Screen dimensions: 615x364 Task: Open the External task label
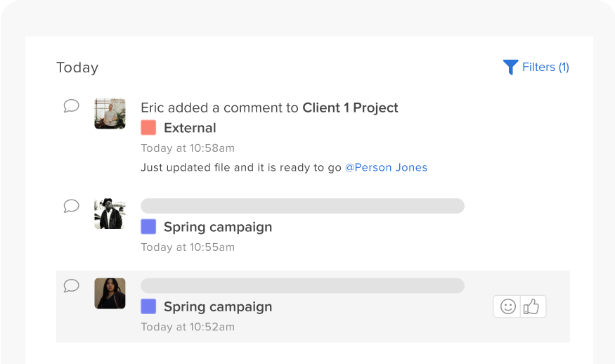tap(190, 128)
